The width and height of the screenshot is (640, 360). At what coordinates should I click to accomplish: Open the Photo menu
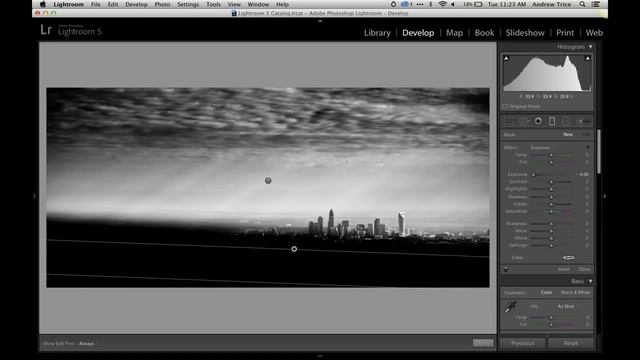162,4
